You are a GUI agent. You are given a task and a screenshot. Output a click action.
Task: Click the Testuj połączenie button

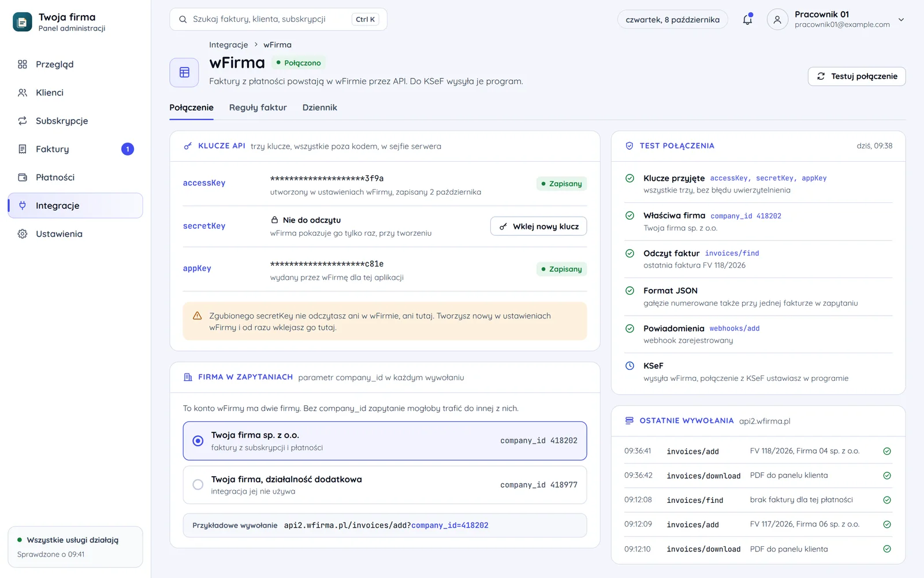856,76
